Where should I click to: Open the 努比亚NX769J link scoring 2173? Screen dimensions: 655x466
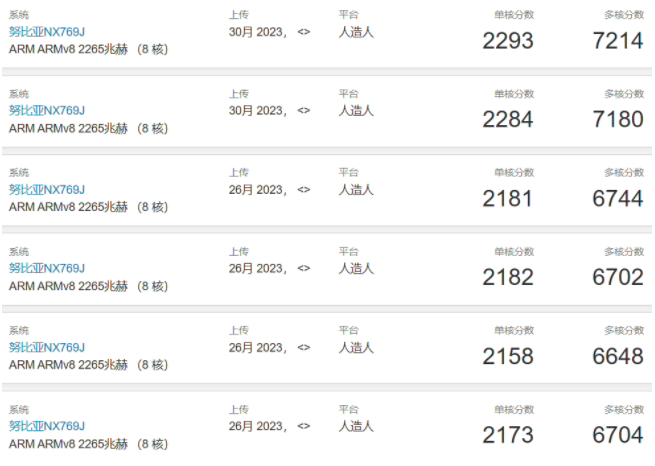(47, 426)
